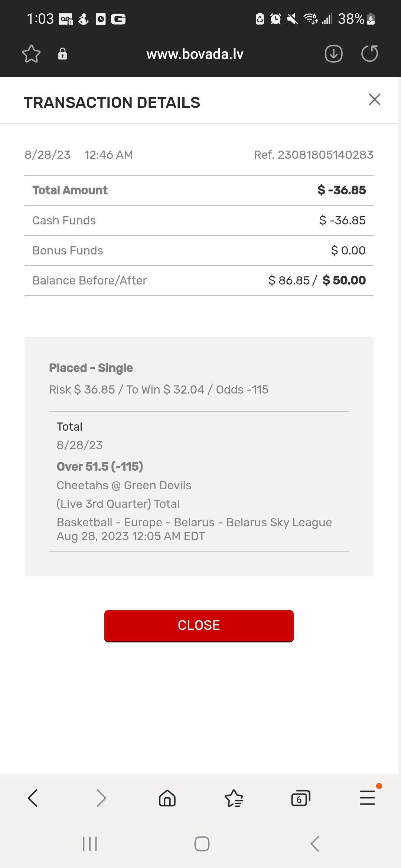Go back with browser back arrow

coord(33,798)
